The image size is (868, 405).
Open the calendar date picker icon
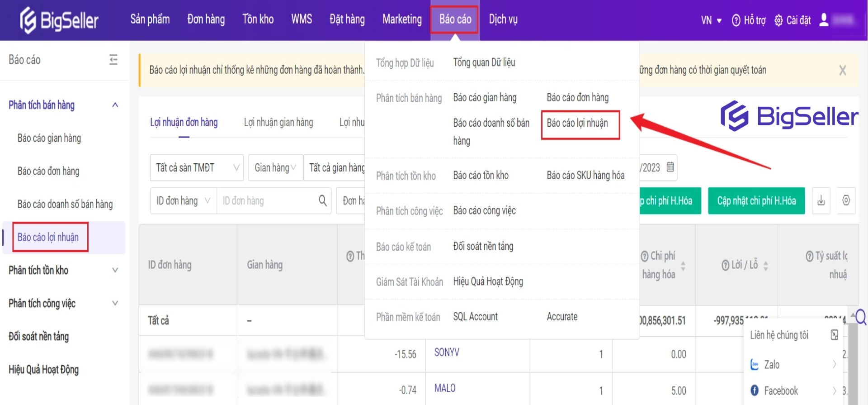[670, 167]
